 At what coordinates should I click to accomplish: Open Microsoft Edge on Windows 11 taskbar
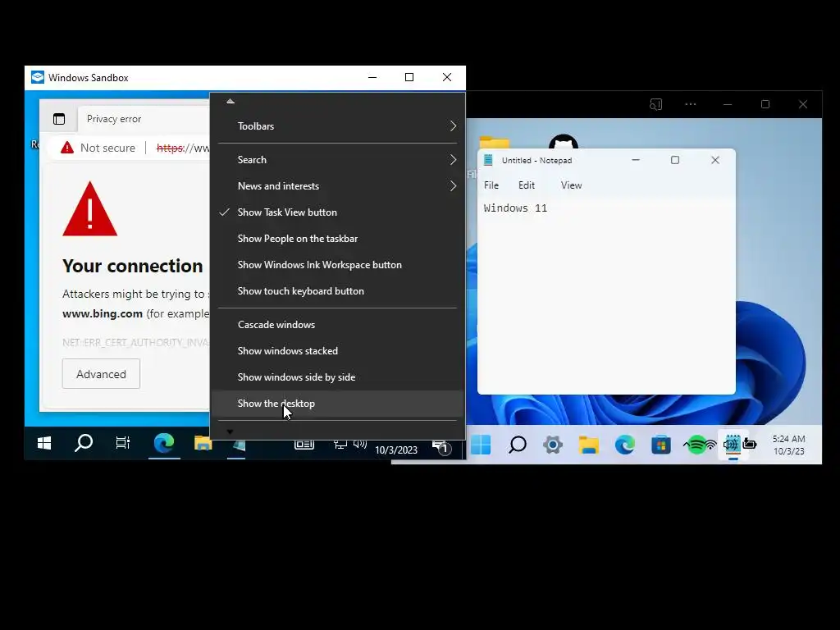tap(624, 445)
